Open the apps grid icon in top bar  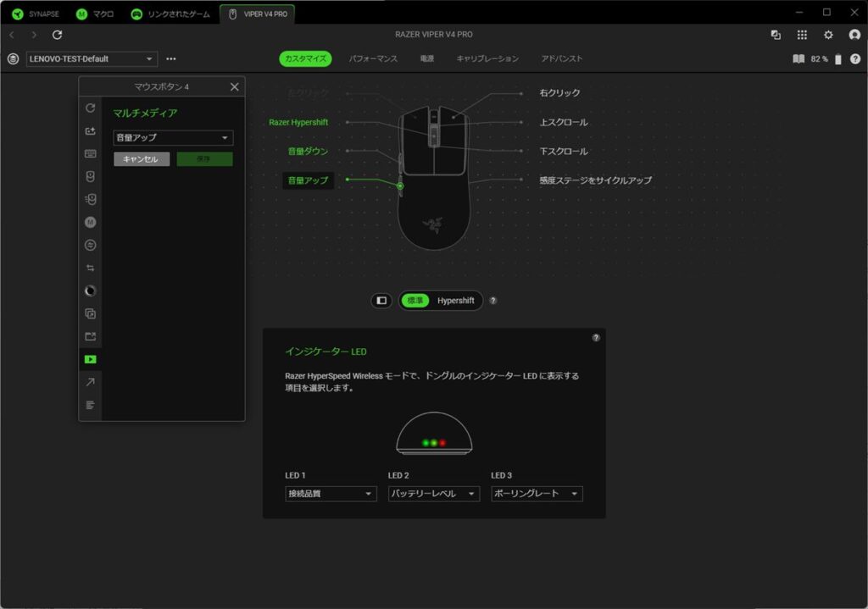click(802, 35)
